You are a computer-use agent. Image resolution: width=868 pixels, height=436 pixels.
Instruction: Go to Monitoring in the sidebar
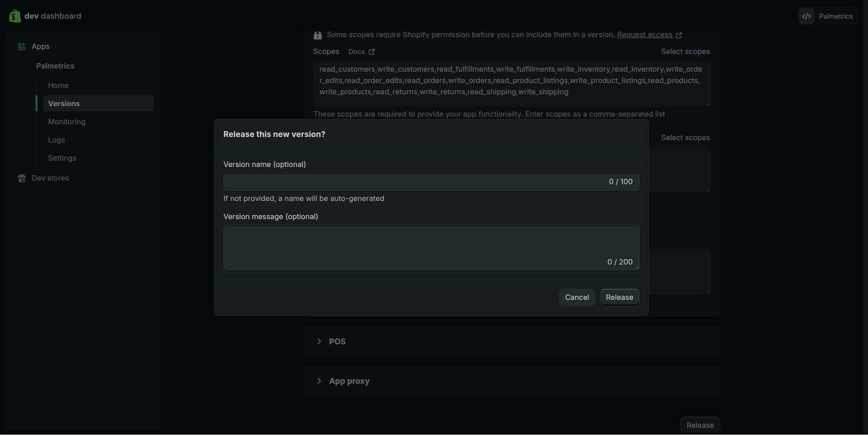[67, 122]
